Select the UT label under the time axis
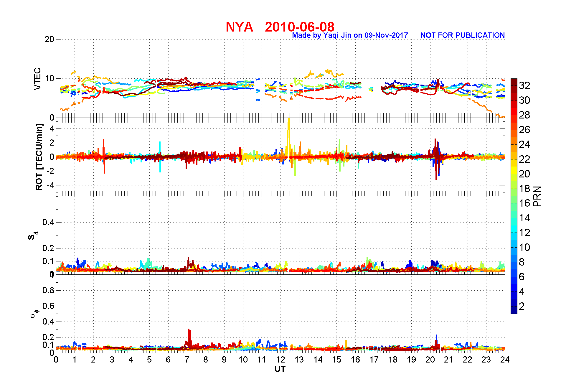This screenshot has height=392, width=561. pos(280,369)
